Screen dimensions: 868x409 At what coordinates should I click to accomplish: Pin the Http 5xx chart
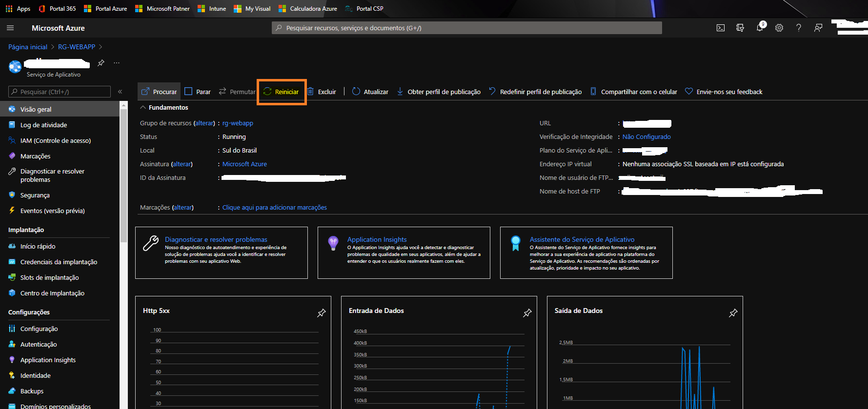point(322,313)
